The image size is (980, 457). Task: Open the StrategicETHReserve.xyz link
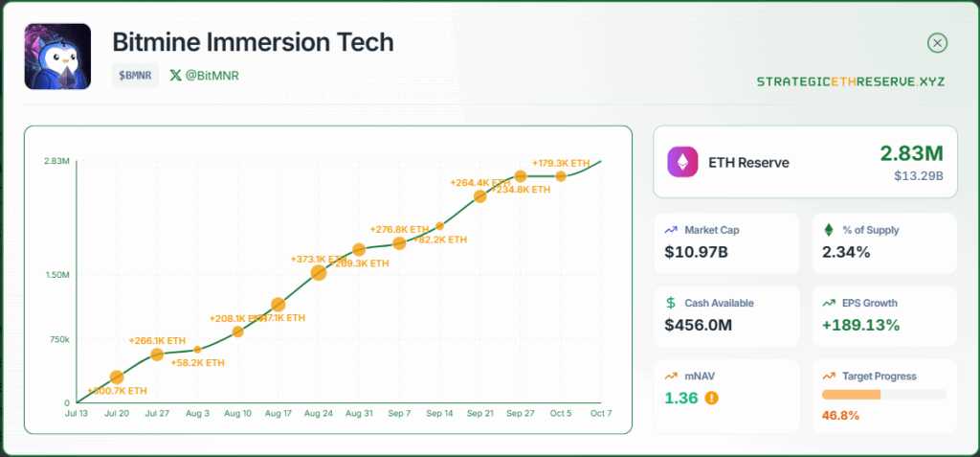click(x=851, y=81)
